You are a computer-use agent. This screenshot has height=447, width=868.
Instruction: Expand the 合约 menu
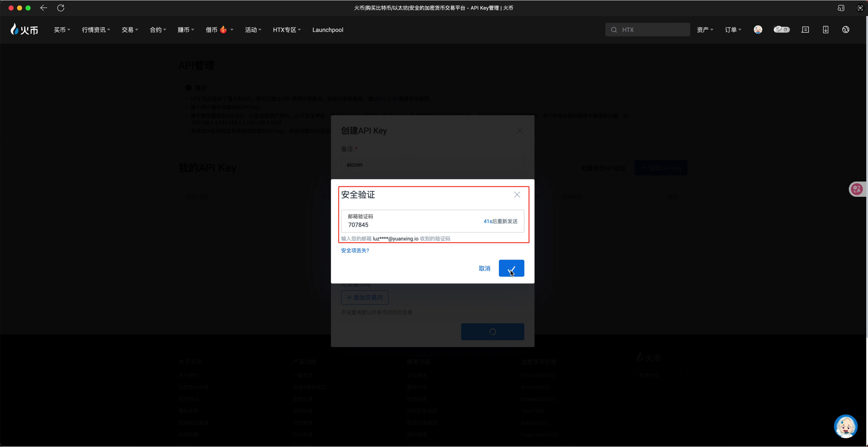pyautogui.click(x=158, y=30)
